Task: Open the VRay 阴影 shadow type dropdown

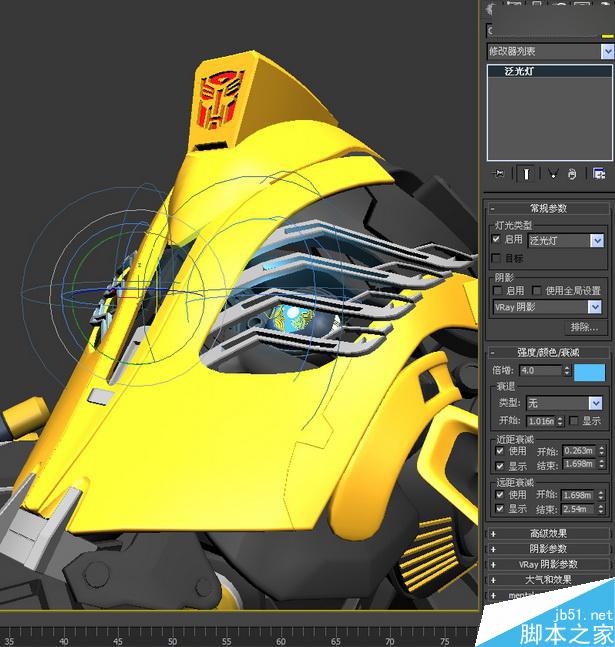Action: (595, 307)
